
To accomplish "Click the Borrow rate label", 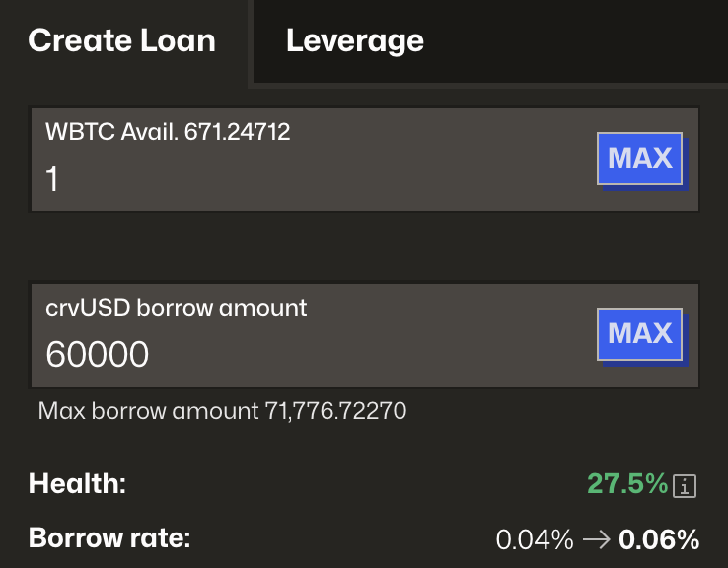I will 109,539.
